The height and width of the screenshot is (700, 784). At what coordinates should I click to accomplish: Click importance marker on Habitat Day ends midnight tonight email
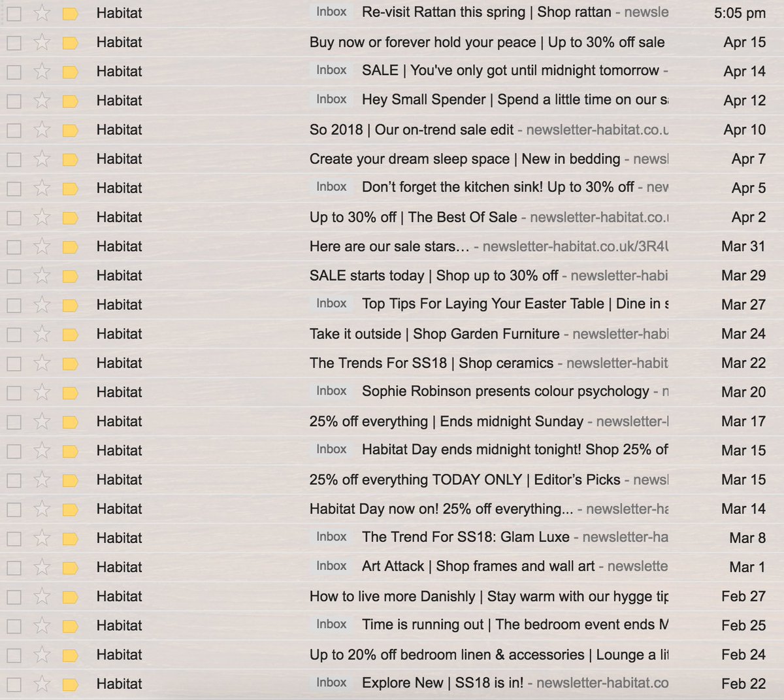tap(71, 451)
